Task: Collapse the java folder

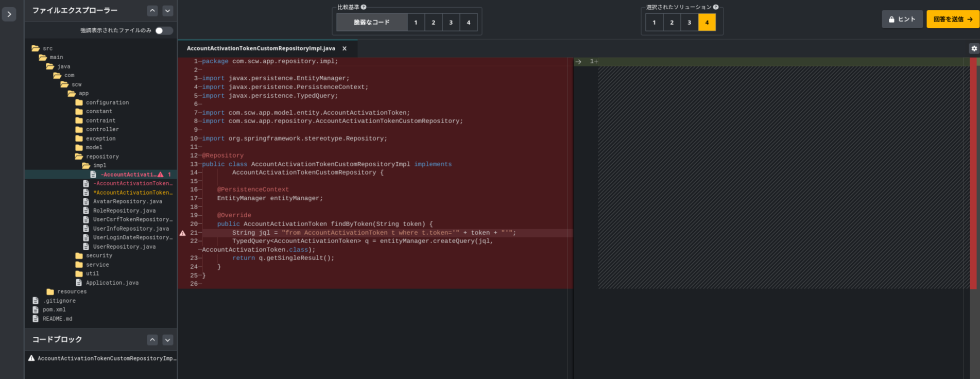Action: pos(58,66)
